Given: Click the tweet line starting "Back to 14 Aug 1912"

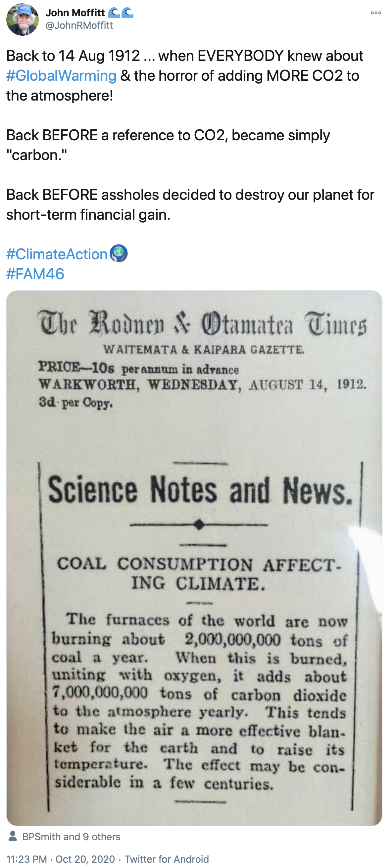Looking at the screenshot, I should [x=184, y=56].
